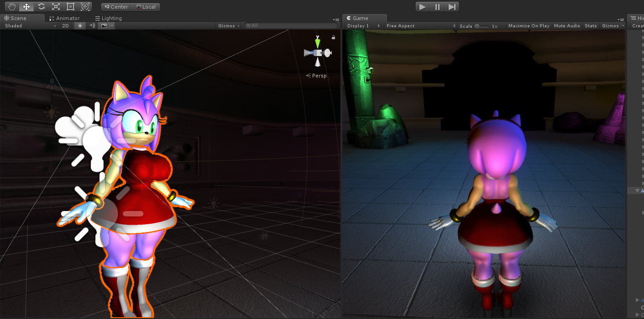Select the large light bulb gizmo
Image resolution: width=644 pixels, height=319 pixels.
coord(98,148)
